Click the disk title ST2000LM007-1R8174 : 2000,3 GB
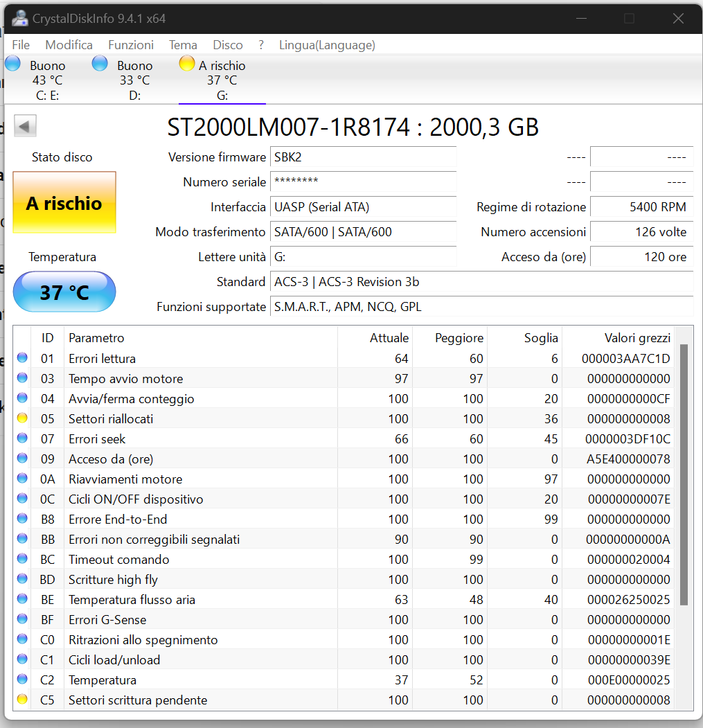This screenshot has height=728, width=703. click(x=353, y=127)
